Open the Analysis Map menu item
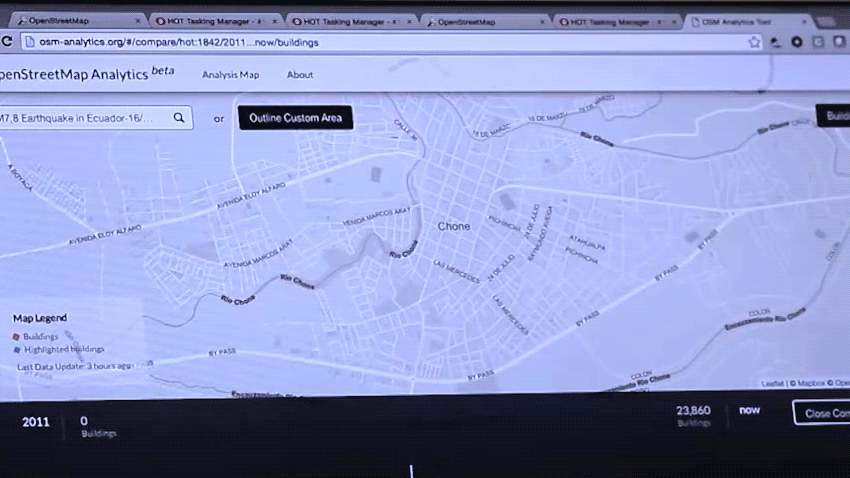This screenshot has width=850, height=478. (230, 75)
